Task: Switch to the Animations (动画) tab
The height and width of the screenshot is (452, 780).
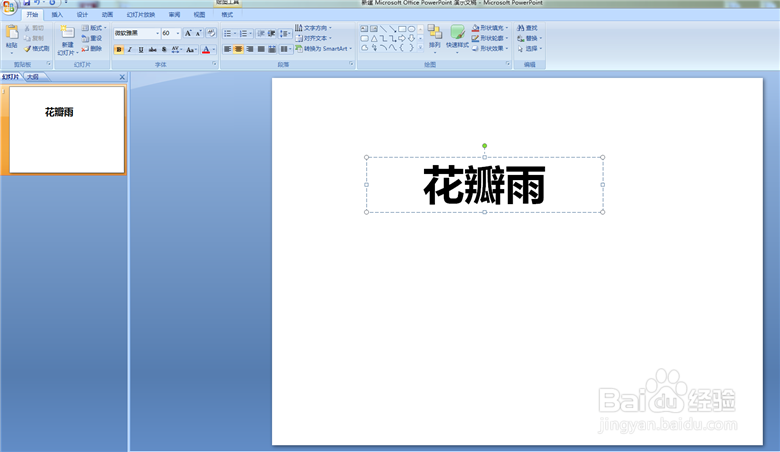Action: coord(107,15)
